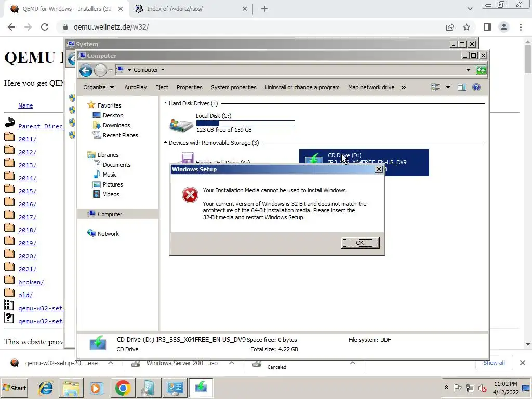Go back in Computer window
Viewport: 532px width, 399px height.
click(86, 70)
